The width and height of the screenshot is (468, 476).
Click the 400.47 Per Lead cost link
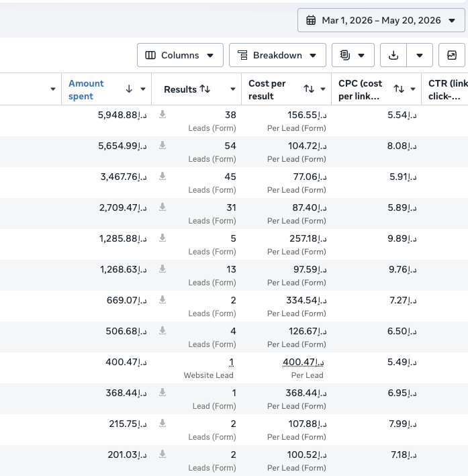pyautogui.click(x=303, y=362)
